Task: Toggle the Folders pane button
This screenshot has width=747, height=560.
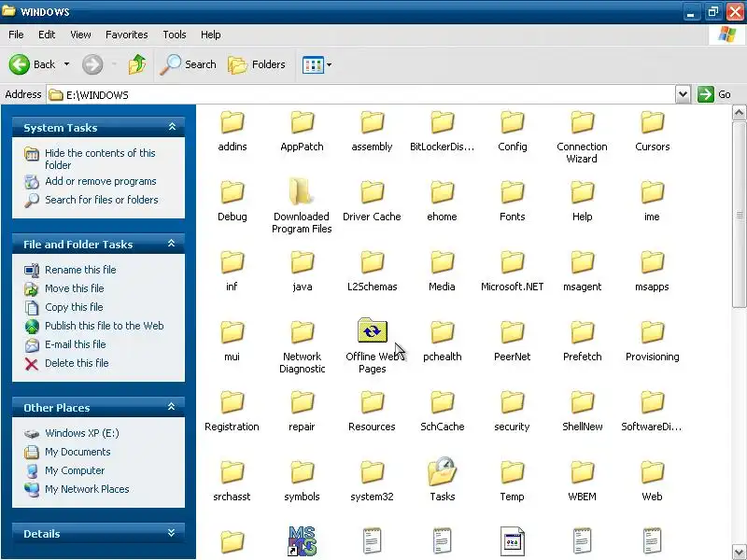Action: click(257, 64)
